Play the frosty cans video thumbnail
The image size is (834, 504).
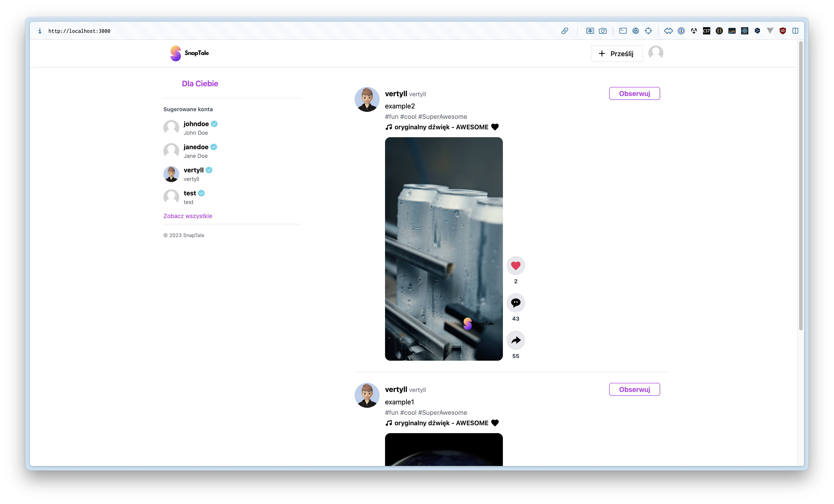pos(444,249)
